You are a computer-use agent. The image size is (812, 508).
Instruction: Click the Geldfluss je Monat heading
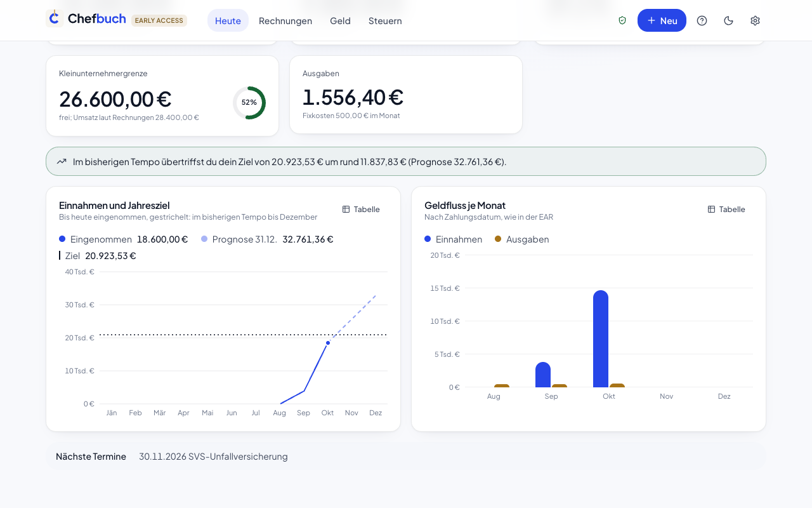tap(465, 205)
